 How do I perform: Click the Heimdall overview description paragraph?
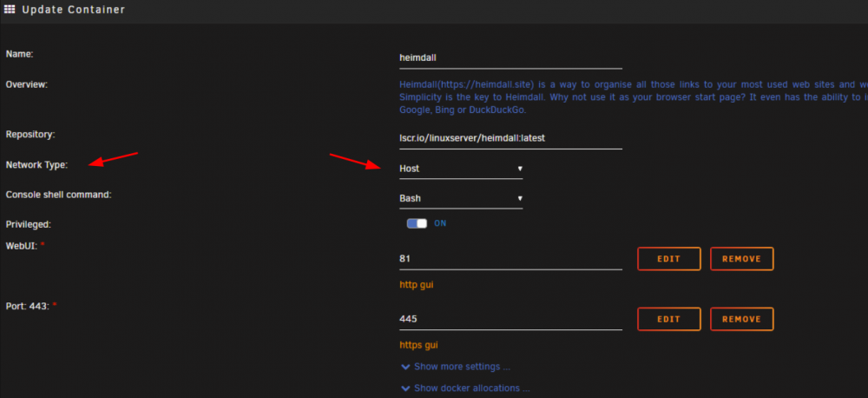click(x=634, y=97)
